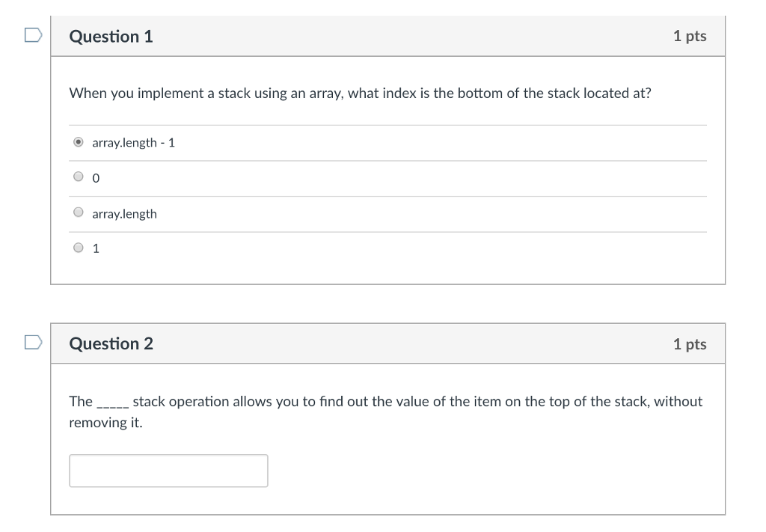This screenshot has height=532, width=766.
Task: Click the 'array.length - 1' answer text
Action: [133, 142]
